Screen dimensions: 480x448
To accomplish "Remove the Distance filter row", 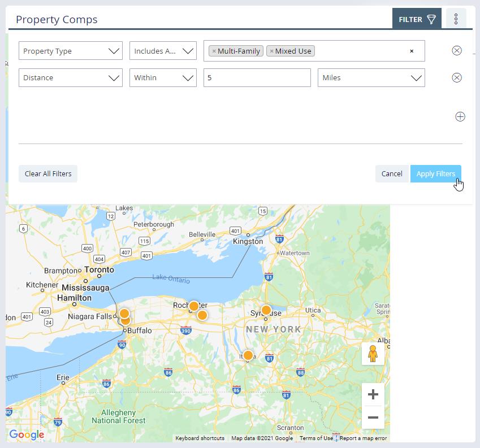I will pos(457,78).
